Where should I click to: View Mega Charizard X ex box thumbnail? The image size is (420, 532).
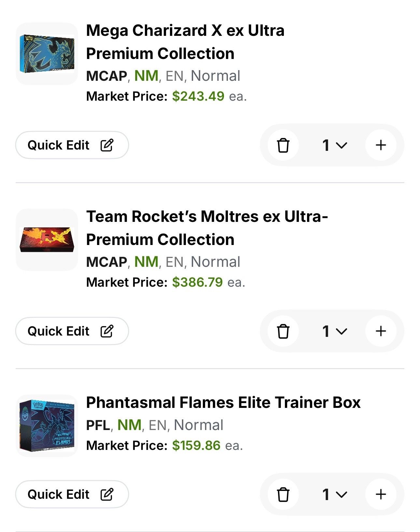[x=47, y=54]
